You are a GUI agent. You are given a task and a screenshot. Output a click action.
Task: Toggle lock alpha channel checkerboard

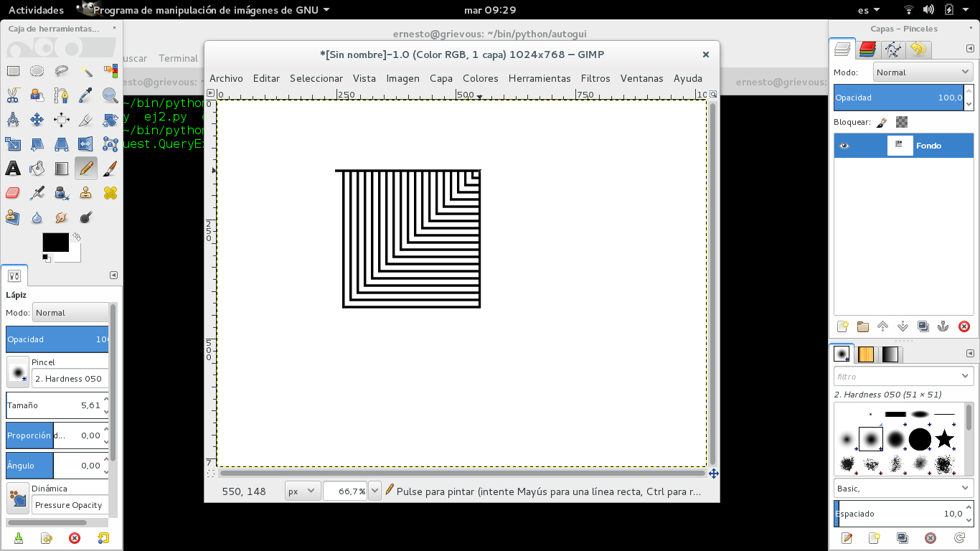pos(902,122)
